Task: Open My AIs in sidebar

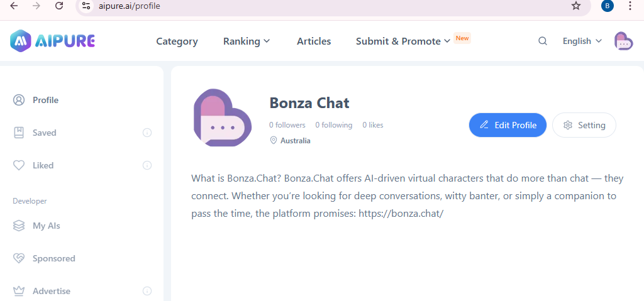Action: (x=46, y=226)
